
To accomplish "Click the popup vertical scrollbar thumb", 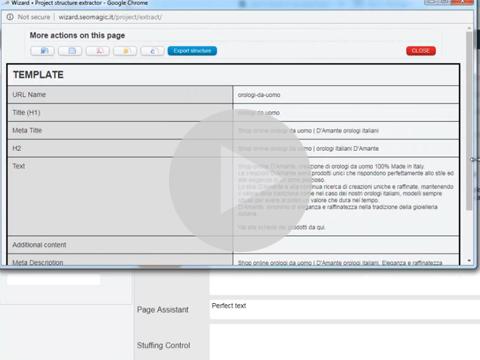I will [469, 121].
